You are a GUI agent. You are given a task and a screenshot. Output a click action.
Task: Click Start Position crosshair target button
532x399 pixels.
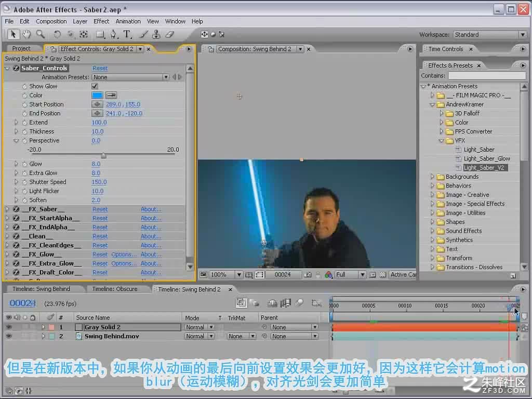click(x=97, y=104)
